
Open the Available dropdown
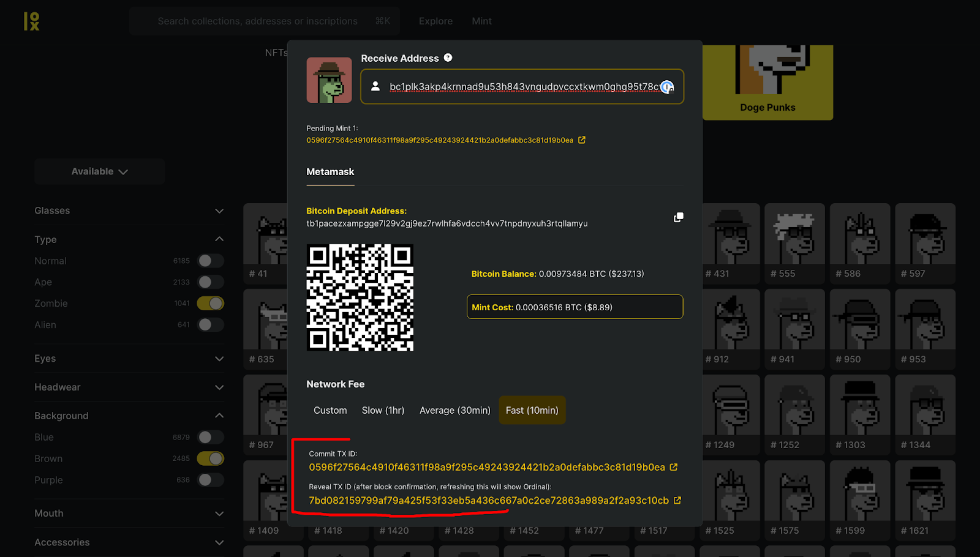[x=99, y=171]
